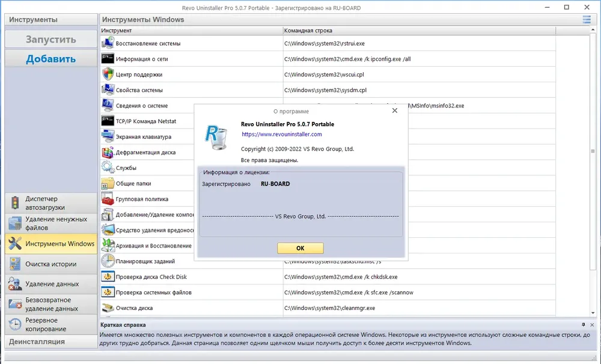The width and height of the screenshot is (601, 364).
Task: Click the Сведения о системе icon
Action: coord(108,105)
